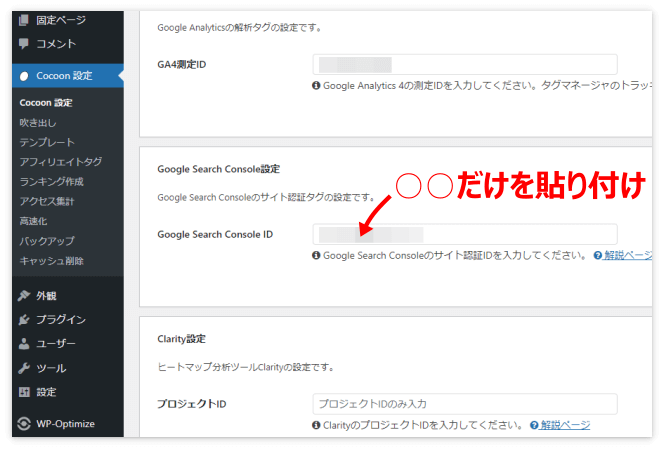This screenshot has height=450, width=664.
Task: Open Search Console 解説ページ link
Action: 628,255
